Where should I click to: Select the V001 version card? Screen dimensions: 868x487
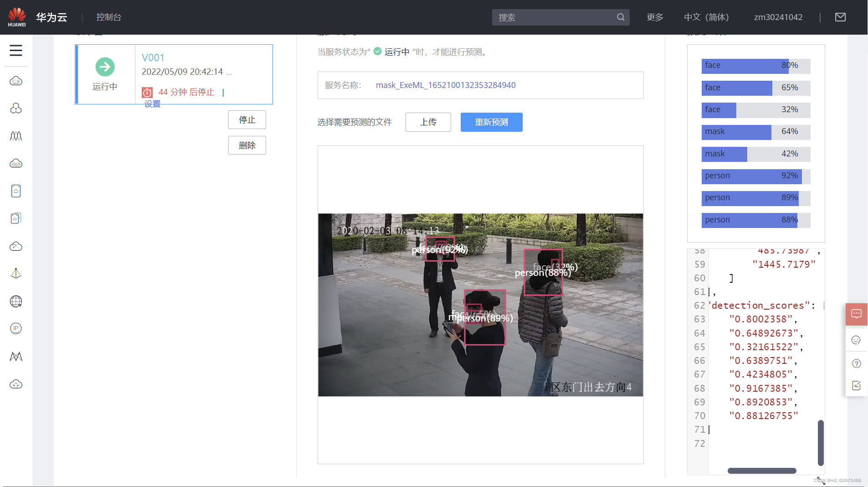pos(174,74)
